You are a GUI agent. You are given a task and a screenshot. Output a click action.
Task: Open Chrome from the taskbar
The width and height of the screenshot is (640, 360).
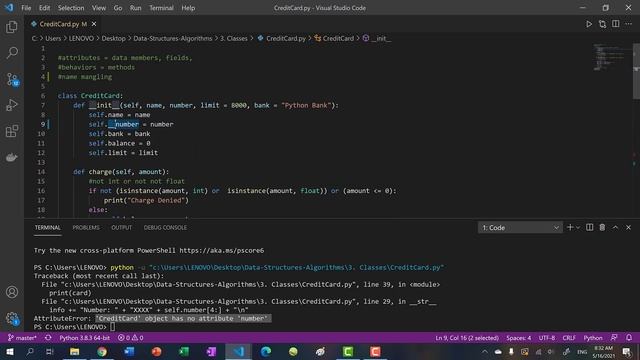click(x=102, y=351)
